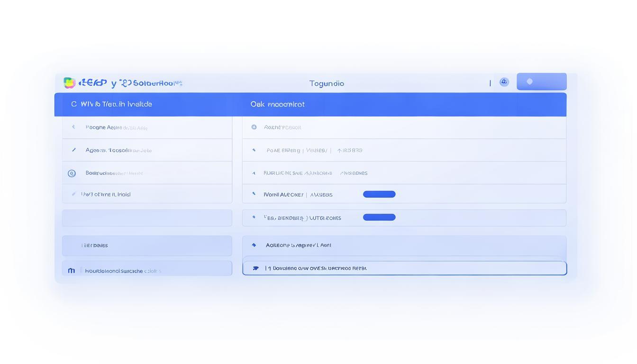The height and width of the screenshot is (364, 637).
Task: Click the flag icon in the highlighted Doraisno row
Action: (x=255, y=268)
